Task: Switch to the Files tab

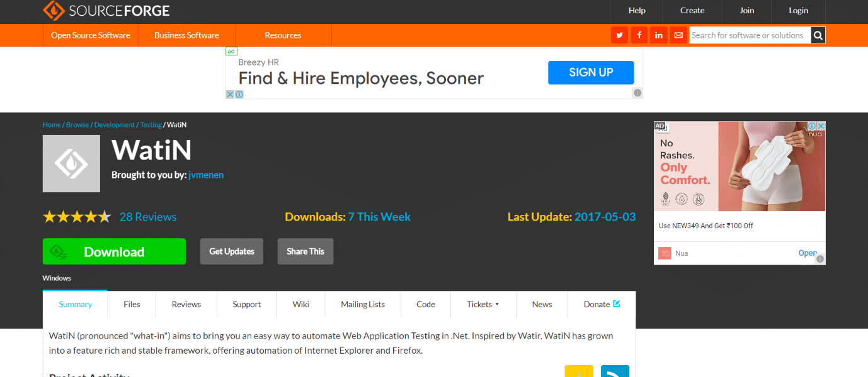Action: tap(132, 304)
